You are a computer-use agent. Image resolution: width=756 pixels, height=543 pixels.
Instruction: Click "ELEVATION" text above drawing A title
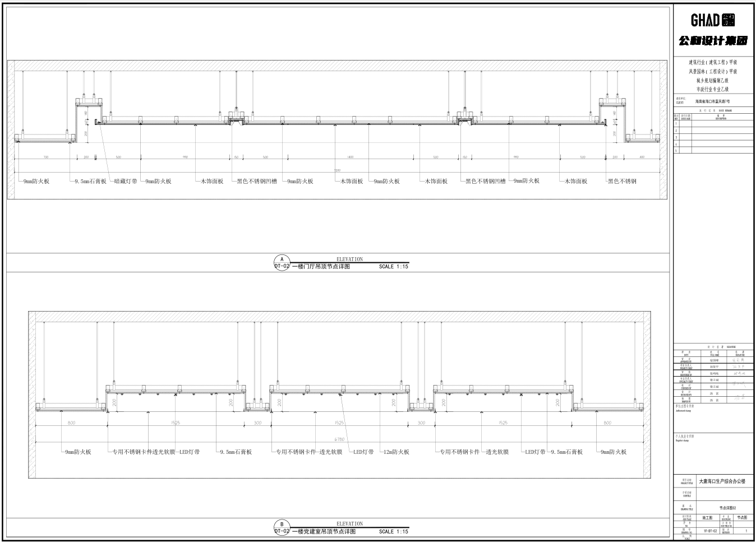(x=349, y=259)
